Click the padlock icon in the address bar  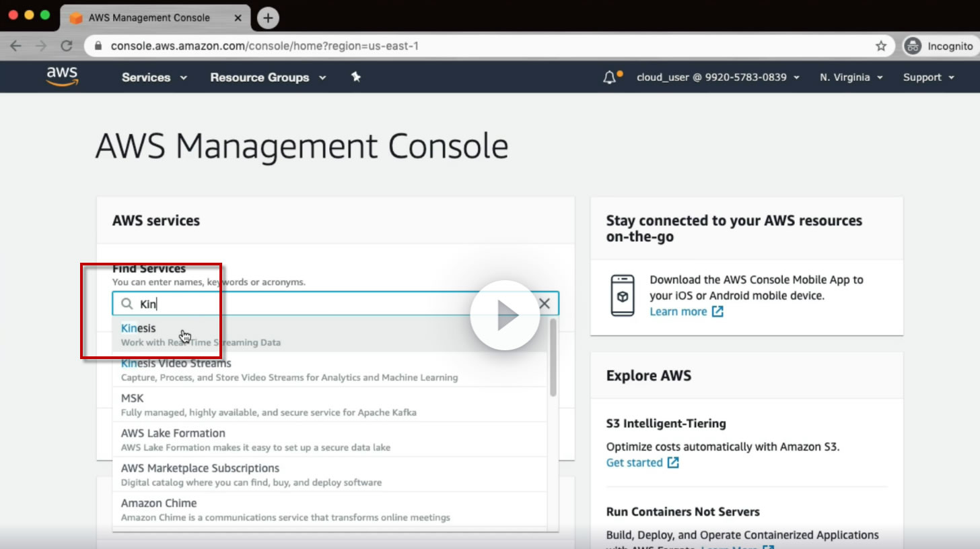(x=98, y=46)
